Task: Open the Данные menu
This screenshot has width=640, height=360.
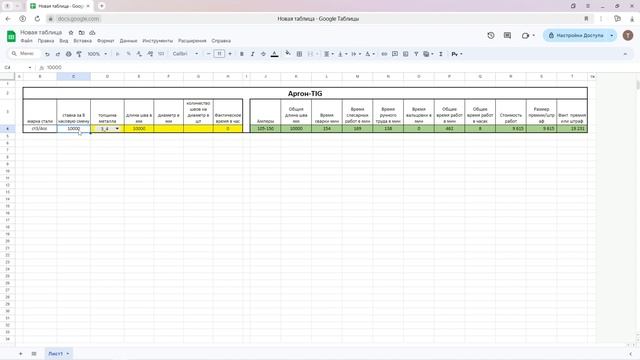Action: [129, 41]
